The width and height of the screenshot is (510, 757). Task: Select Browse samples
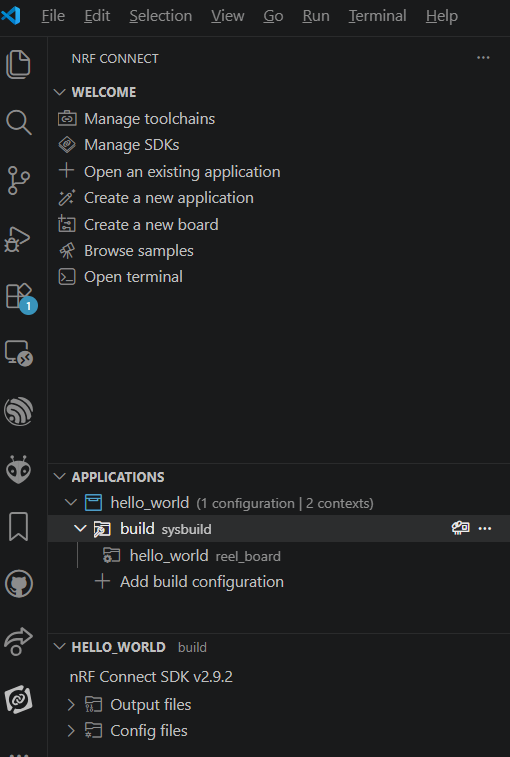(139, 251)
